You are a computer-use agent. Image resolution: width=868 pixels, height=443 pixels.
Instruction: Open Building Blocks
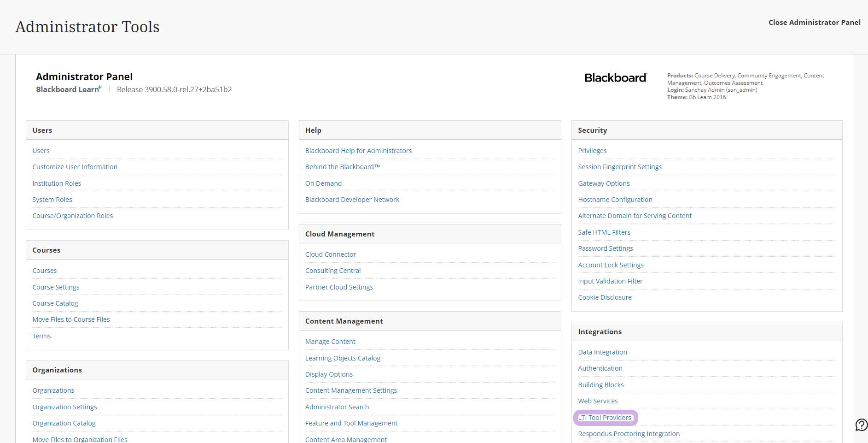(x=601, y=385)
